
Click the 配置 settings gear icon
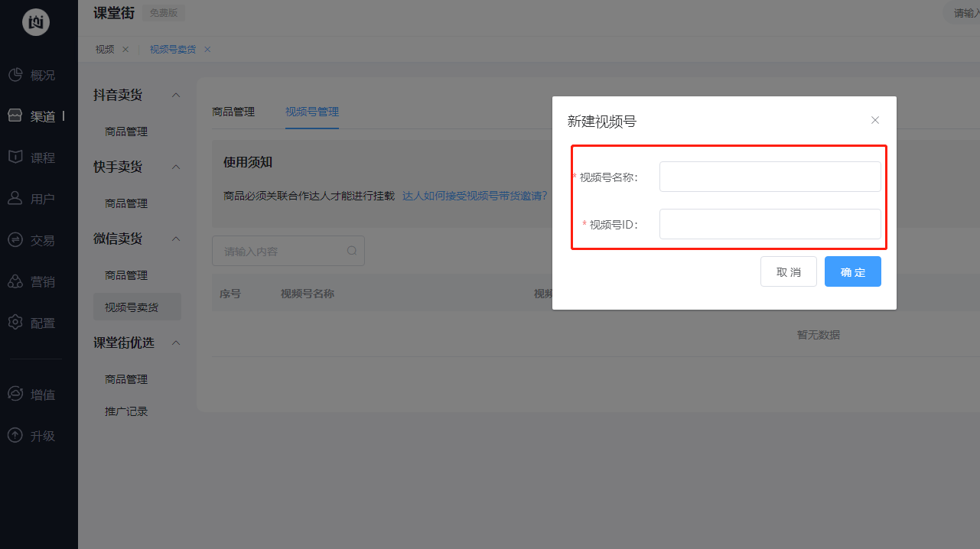click(15, 323)
